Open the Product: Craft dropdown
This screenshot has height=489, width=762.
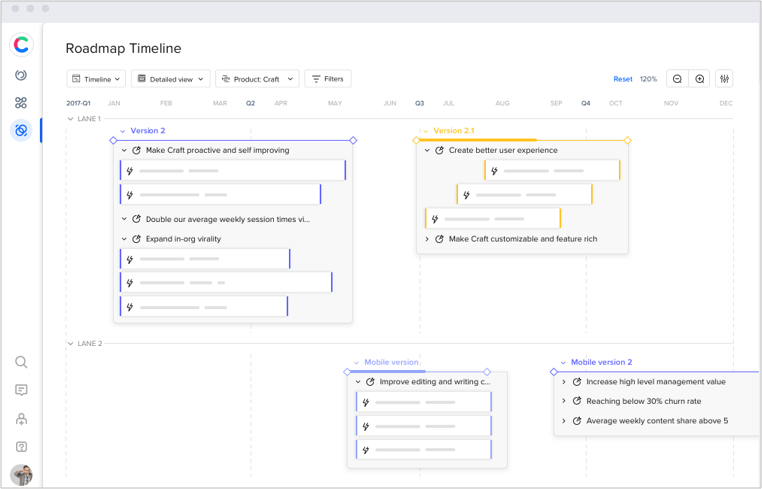tap(257, 79)
